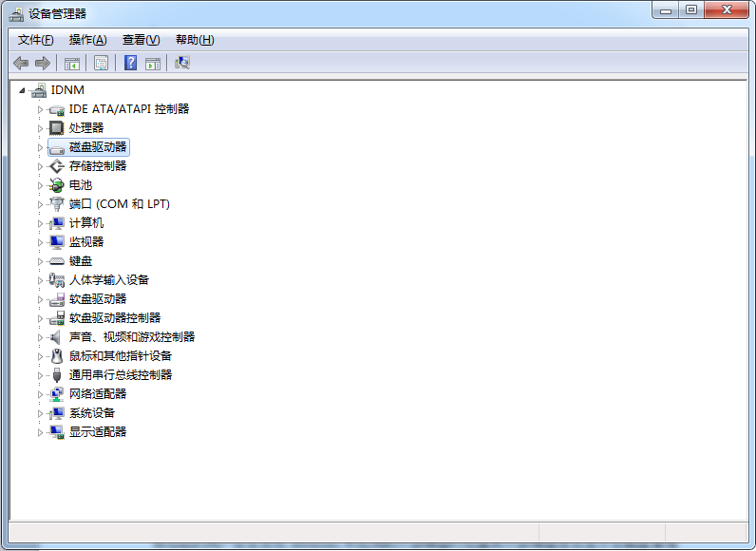Minimize the 设备管理器 window
Image resolution: width=756 pixels, height=551 pixels.
(x=666, y=10)
